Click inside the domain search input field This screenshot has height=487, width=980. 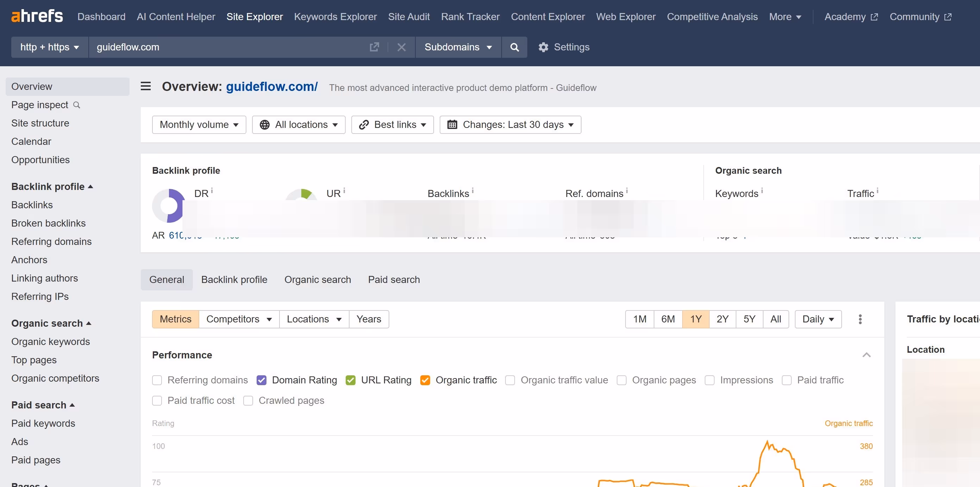pyautogui.click(x=228, y=47)
